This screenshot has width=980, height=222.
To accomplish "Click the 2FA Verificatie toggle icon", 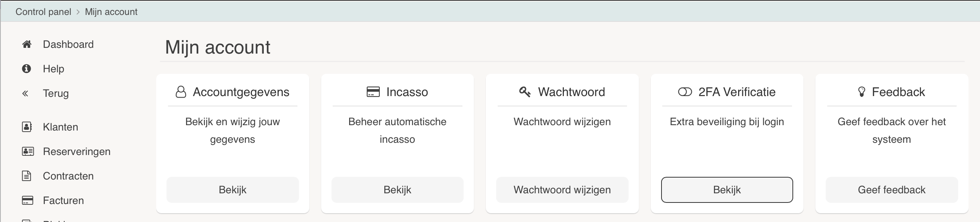I will coord(685,92).
